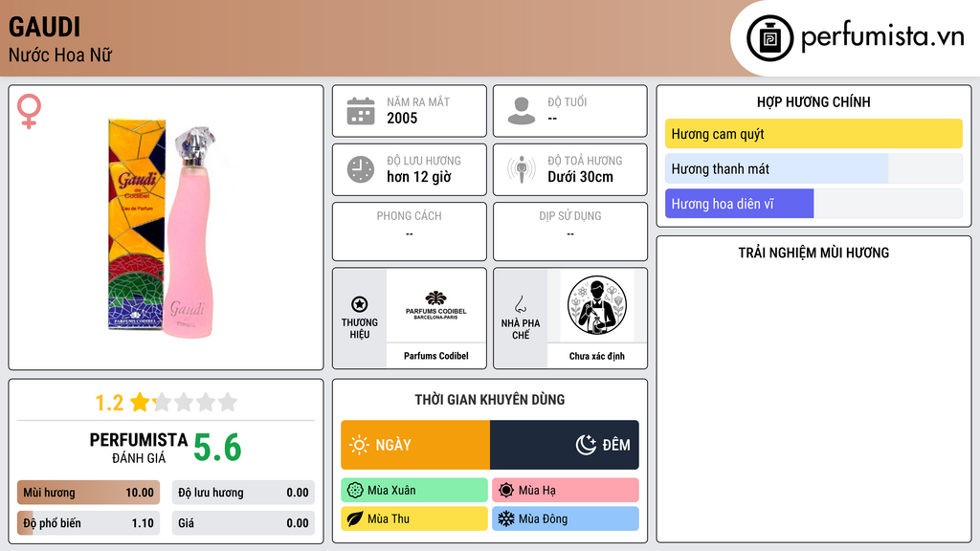The height and width of the screenshot is (551, 980).
Task: Open the Chưa xác định perfumer card
Action: click(x=597, y=318)
